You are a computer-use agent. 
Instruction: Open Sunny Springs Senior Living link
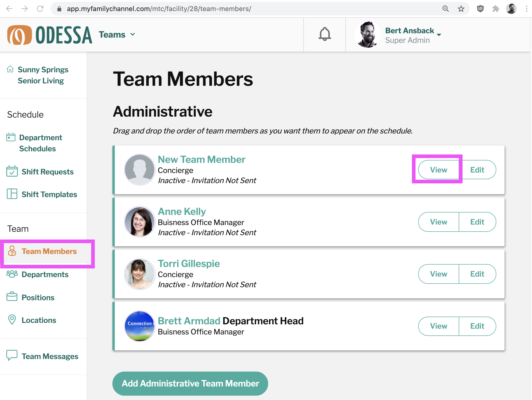43,75
